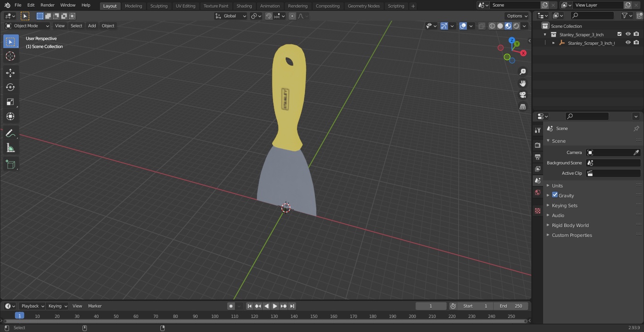Open the View Layer properties tab
644x332 pixels.
537,169
